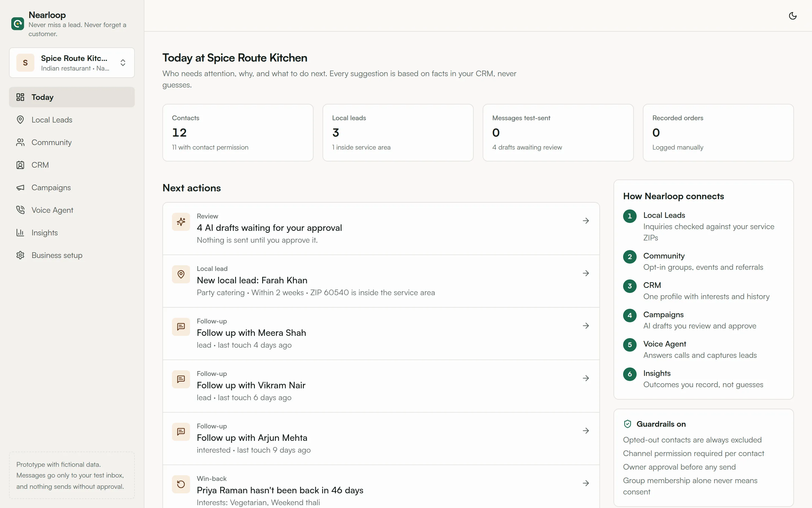Open the Messages test-sent stat card
The height and width of the screenshot is (508, 812).
(x=558, y=133)
